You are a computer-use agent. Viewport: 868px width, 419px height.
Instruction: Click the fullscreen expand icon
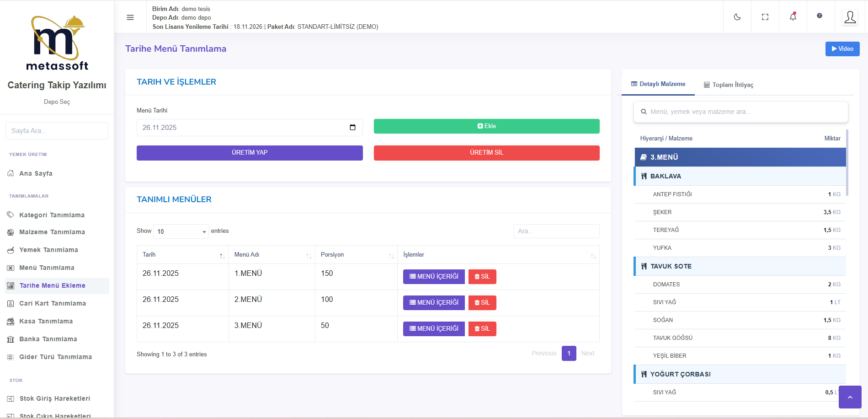click(x=765, y=17)
